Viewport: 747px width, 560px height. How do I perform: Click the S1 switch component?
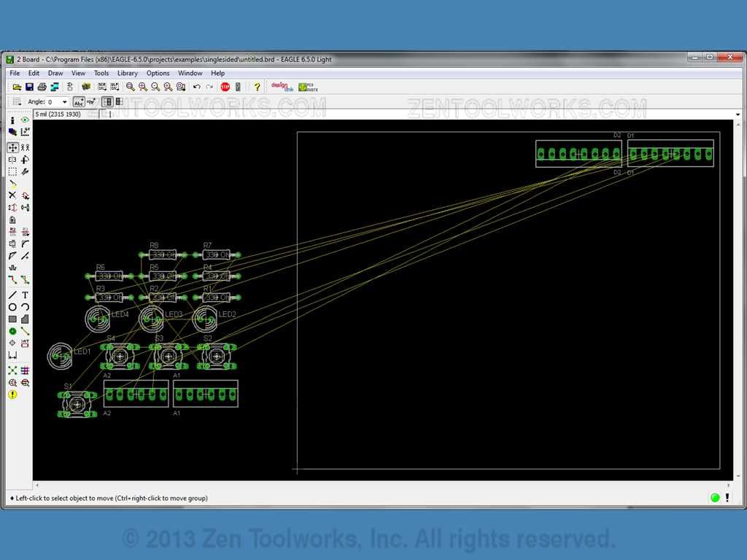pyautogui.click(x=77, y=404)
